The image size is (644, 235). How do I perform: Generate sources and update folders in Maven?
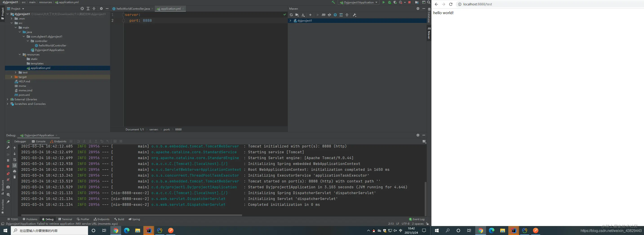pyautogui.click(x=297, y=15)
